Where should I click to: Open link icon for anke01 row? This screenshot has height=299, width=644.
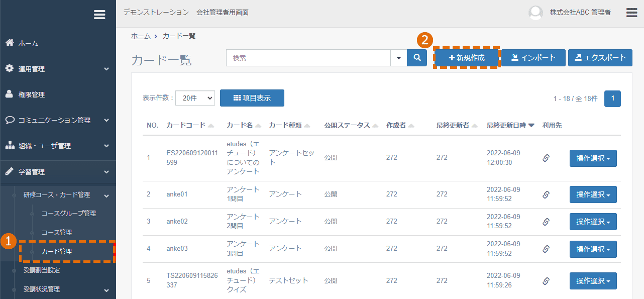pos(546,194)
